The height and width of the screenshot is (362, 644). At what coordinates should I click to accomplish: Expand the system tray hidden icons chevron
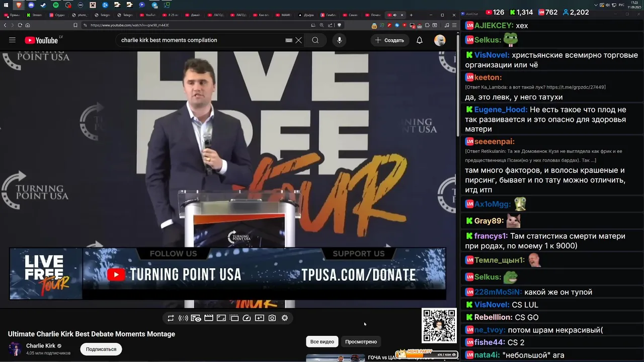click(x=596, y=5)
